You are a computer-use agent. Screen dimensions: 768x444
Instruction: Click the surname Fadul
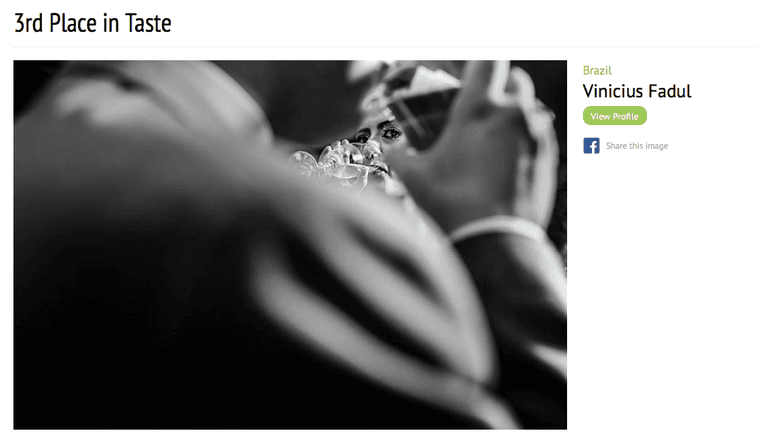670,91
